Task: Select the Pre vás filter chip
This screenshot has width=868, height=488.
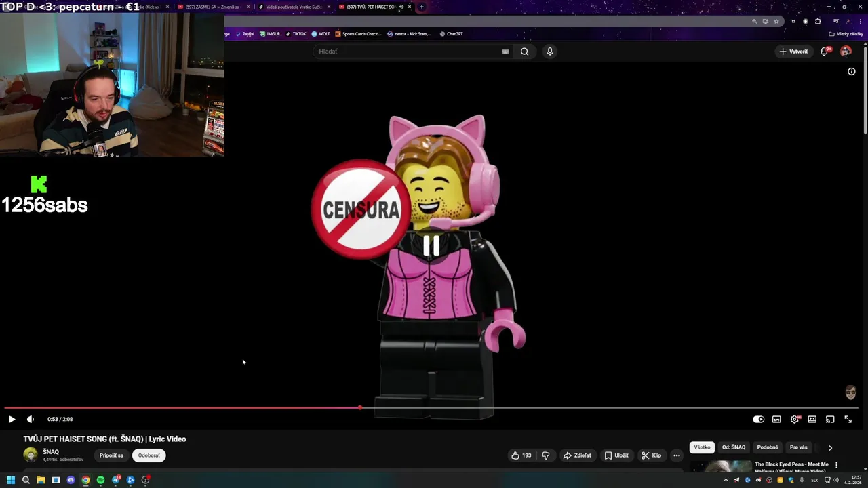Action: [x=799, y=447]
